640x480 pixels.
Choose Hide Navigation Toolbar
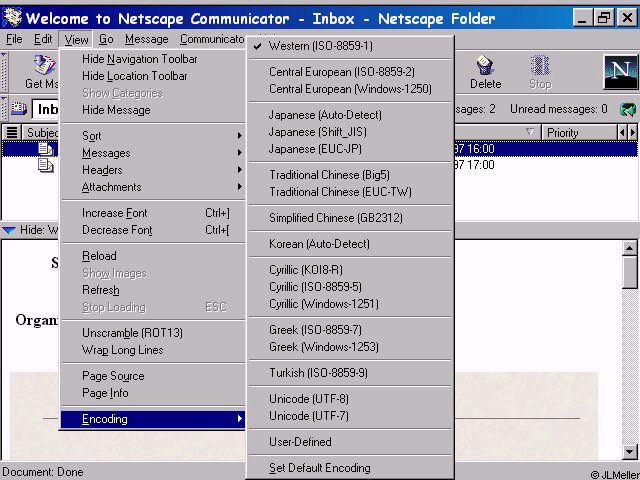coord(153,59)
